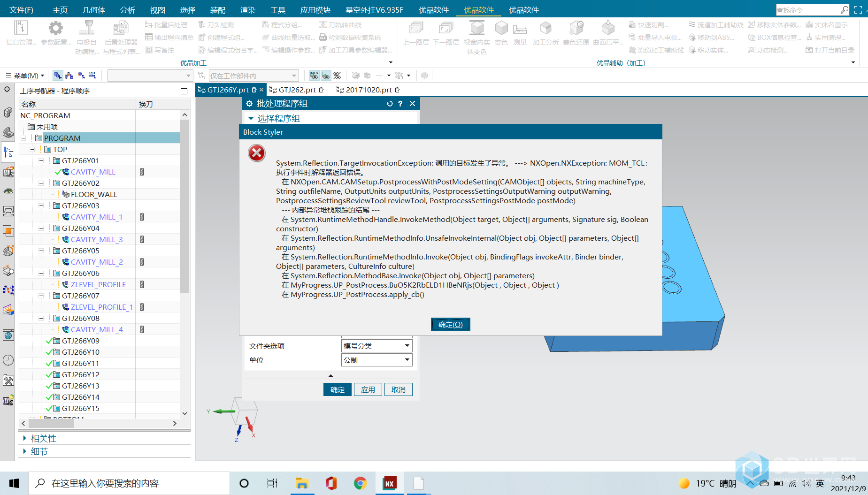The width and height of the screenshot is (868, 495).
Task: Expand the 细节 section
Action: click(x=24, y=451)
